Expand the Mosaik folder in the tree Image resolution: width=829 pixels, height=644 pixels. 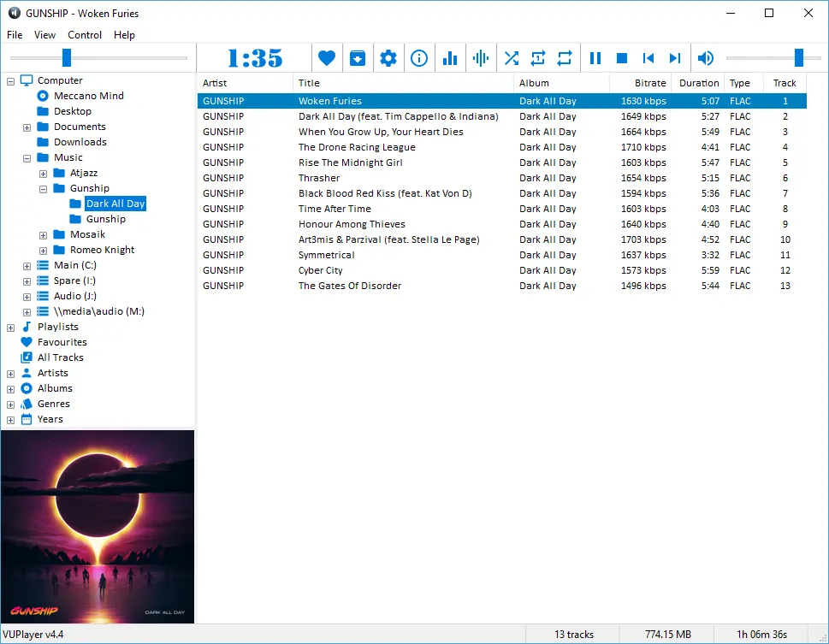point(42,233)
